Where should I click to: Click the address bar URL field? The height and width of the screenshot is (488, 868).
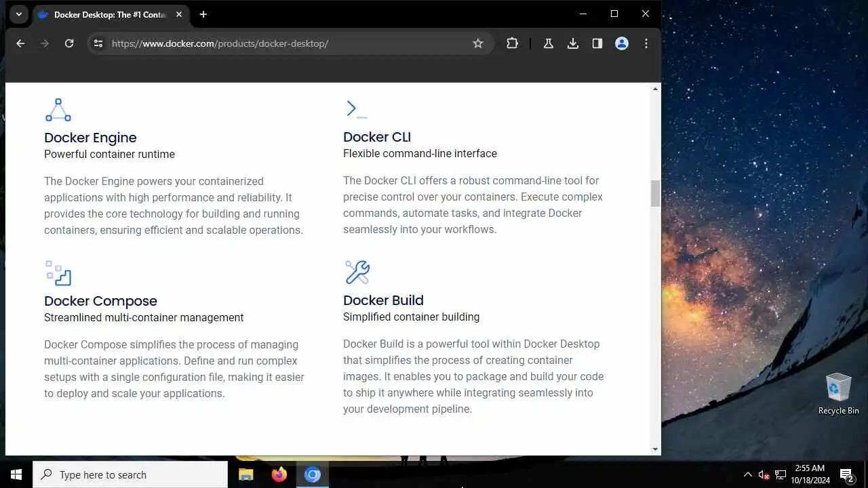pos(289,43)
